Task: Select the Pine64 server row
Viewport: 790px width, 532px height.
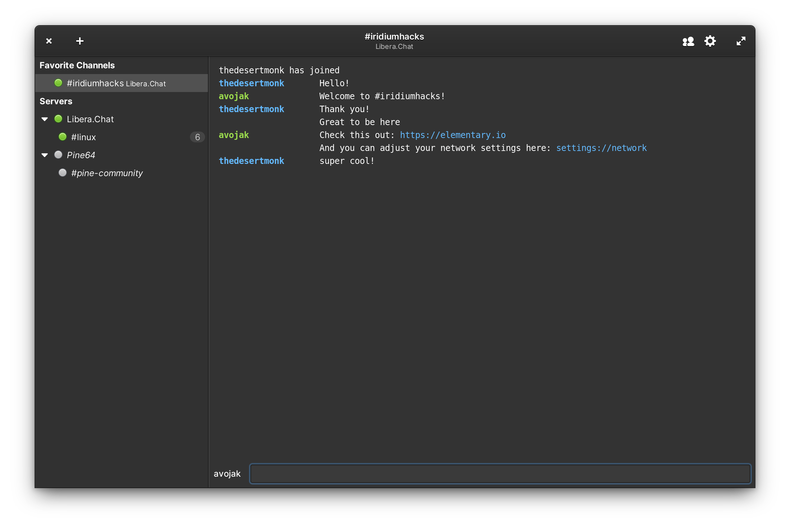Action: pos(122,155)
